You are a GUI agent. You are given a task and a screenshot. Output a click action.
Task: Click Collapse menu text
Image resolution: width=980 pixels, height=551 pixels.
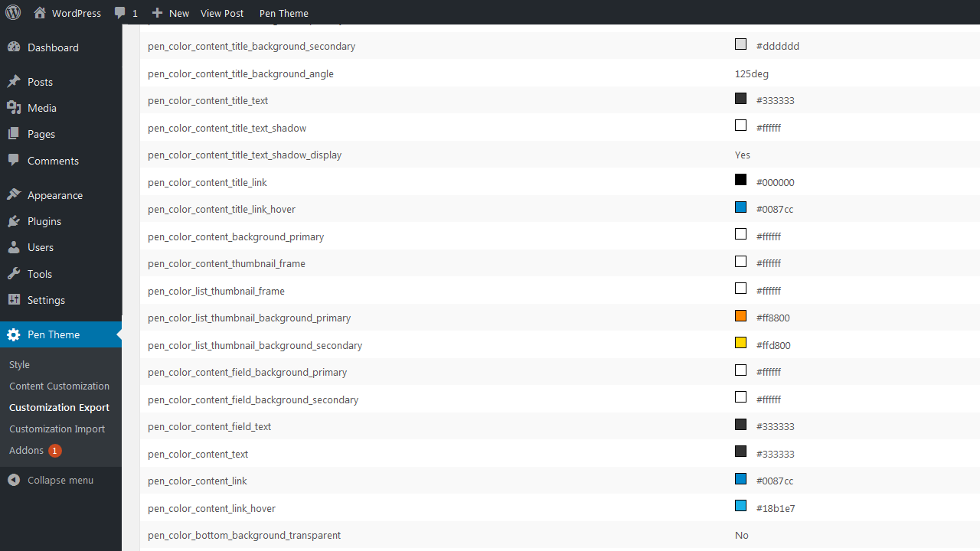tap(60, 480)
